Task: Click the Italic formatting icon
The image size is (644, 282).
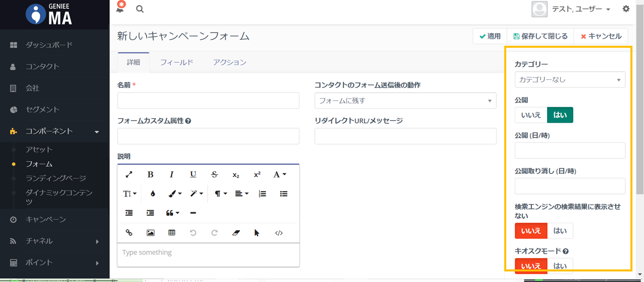Action: [171, 174]
